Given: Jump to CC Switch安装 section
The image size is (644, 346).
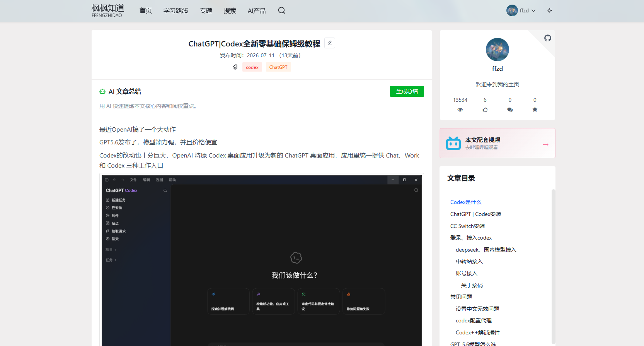Looking at the screenshot, I should 467,226.
